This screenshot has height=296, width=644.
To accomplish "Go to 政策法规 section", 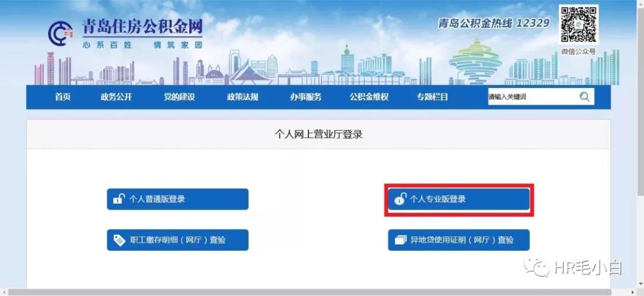I will pos(242,97).
